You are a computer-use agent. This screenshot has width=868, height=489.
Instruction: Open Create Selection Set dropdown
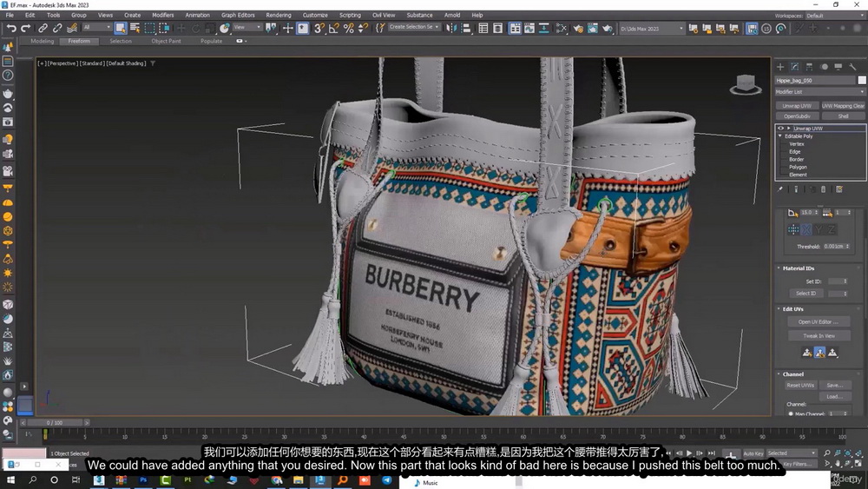click(413, 27)
